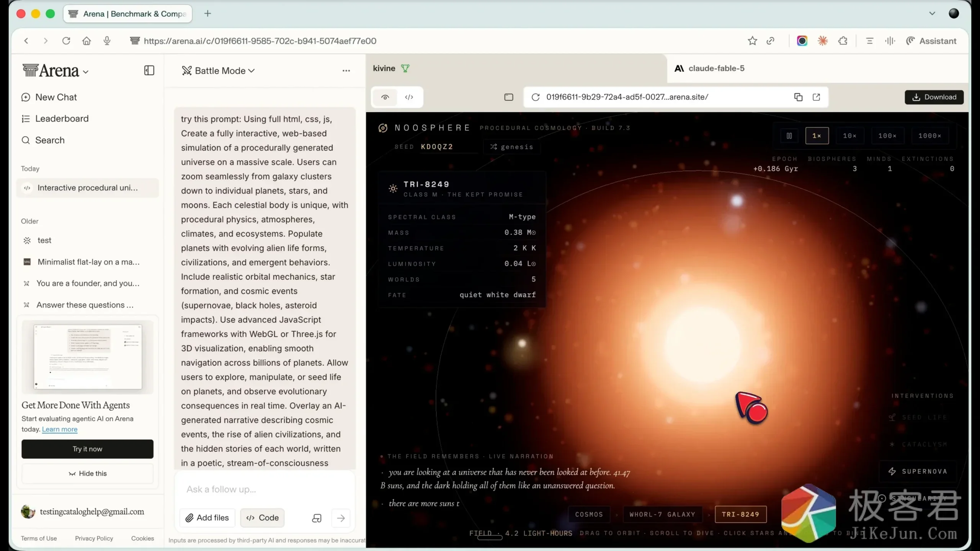Switch to code view toggle
980x551 pixels.
[x=409, y=97]
